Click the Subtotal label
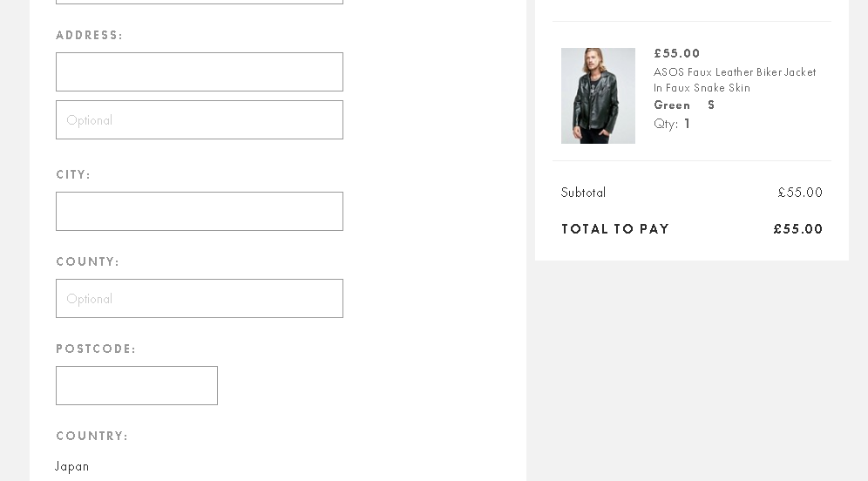868x481 pixels. coord(584,193)
